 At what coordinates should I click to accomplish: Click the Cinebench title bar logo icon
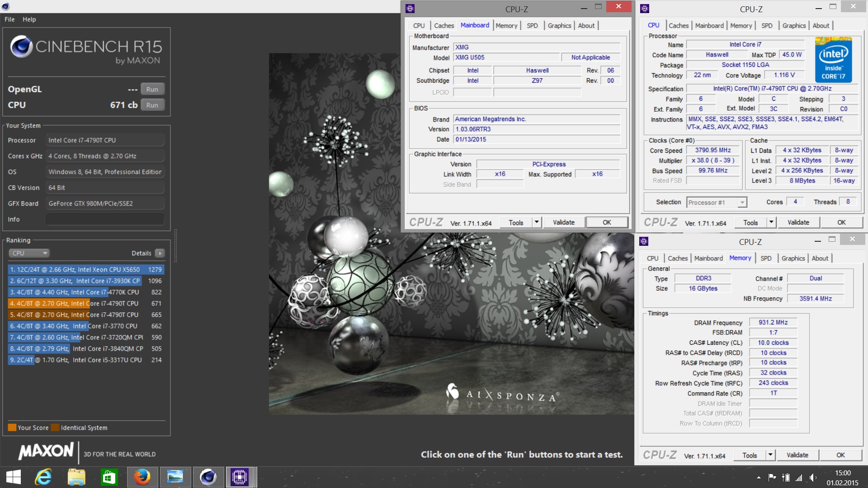point(5,6)
